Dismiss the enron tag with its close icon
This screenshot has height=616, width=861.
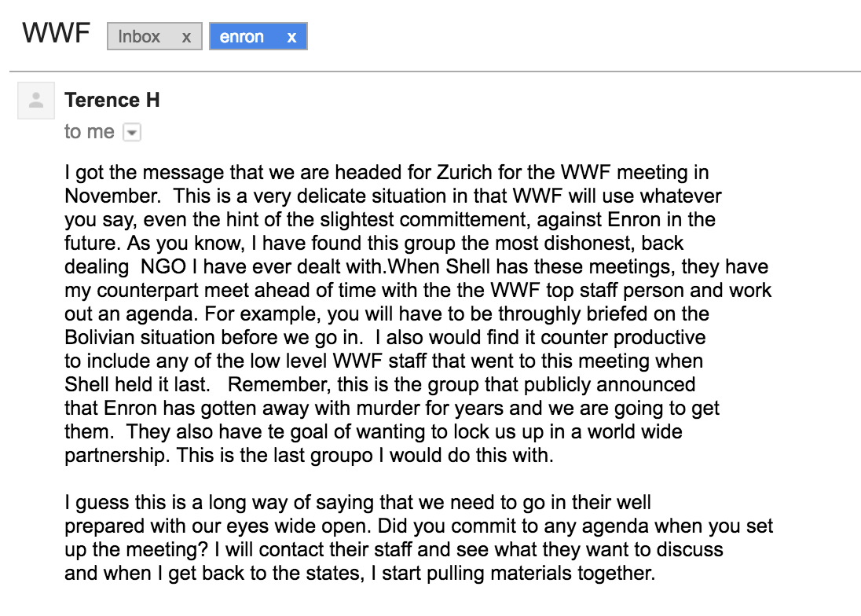291,36
